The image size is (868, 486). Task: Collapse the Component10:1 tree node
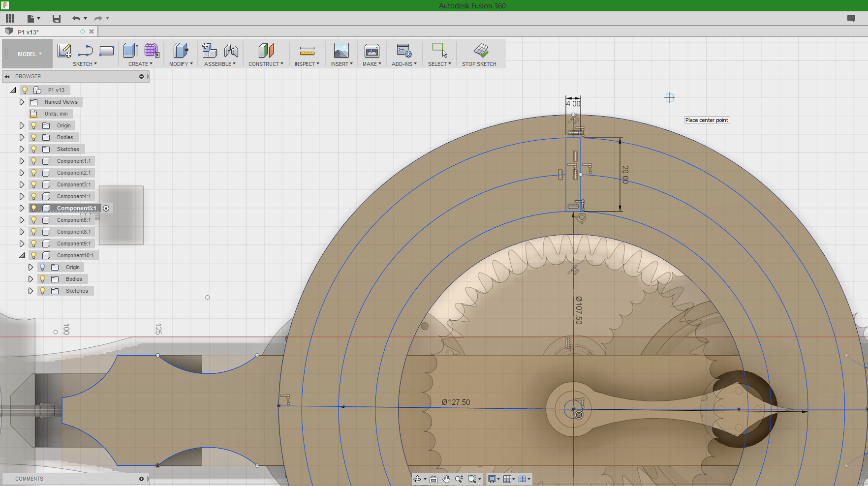coord(22,255)
